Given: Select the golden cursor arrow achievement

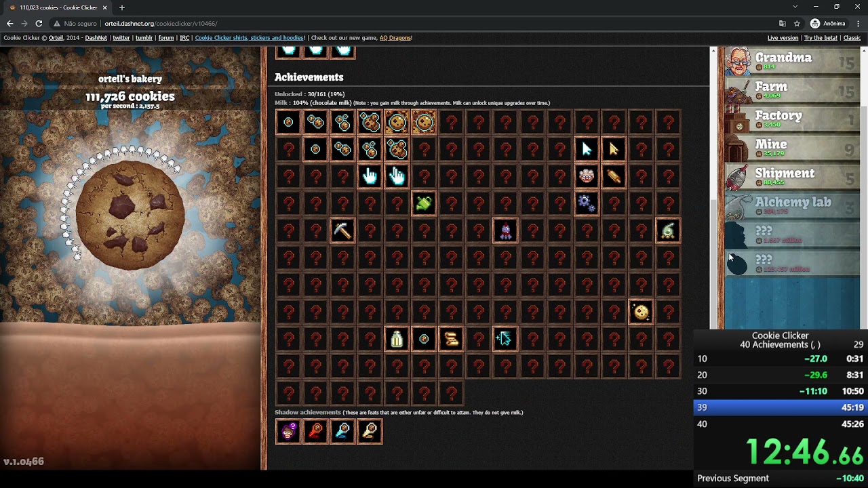Looking at the screenshot, I should pyautogui.click(x=614, y=149).
